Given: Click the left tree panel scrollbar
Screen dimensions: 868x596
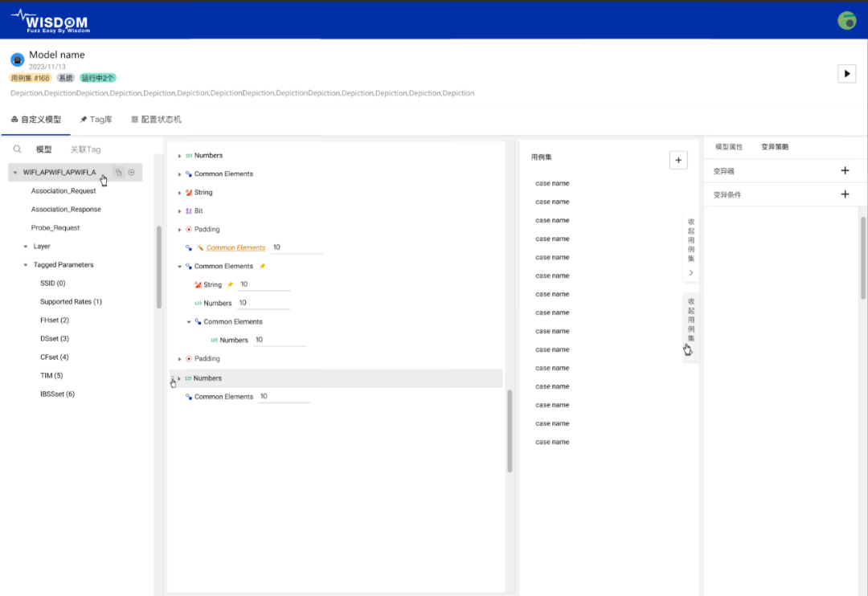Looking at the screenshot, I should pyautogui.click(x=159, y=267).
